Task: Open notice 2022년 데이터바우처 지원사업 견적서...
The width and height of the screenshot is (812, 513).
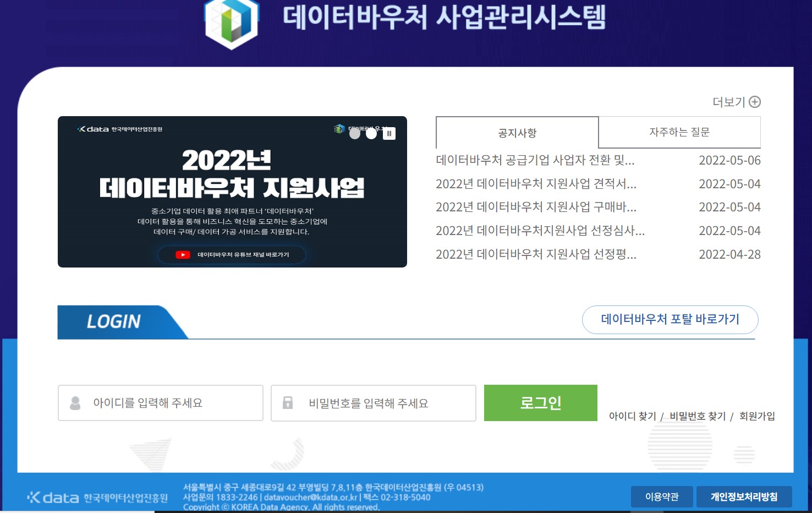Action: 536,184
